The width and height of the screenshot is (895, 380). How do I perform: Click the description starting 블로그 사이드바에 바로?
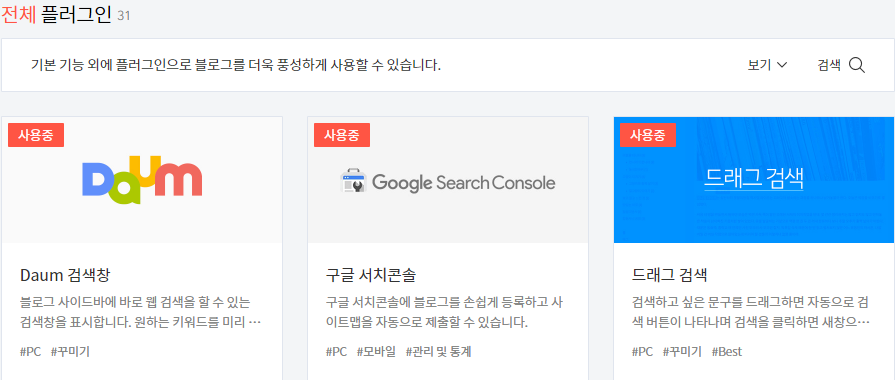[140, 312]
